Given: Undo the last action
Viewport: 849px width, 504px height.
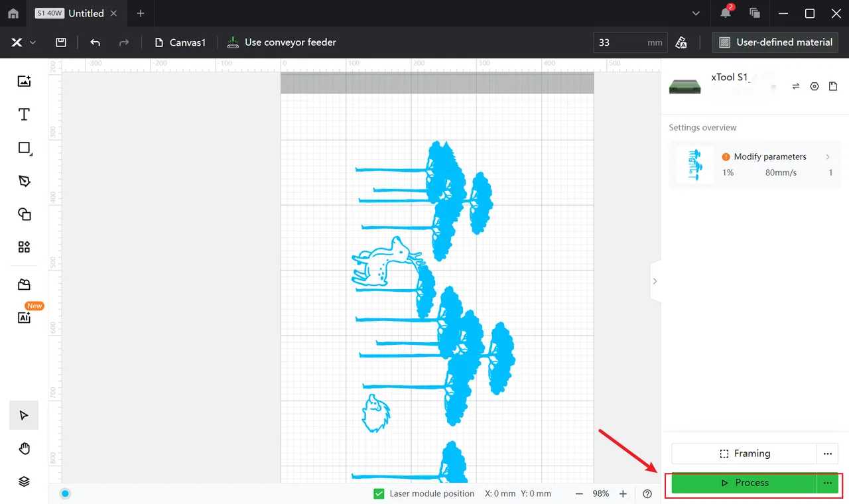Looking at the screenshot, I should click(x=96, y=42).
